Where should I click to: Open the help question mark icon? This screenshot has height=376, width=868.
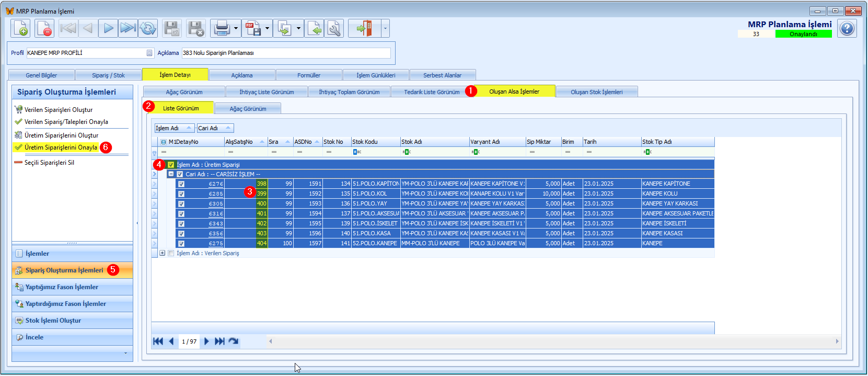847,28
